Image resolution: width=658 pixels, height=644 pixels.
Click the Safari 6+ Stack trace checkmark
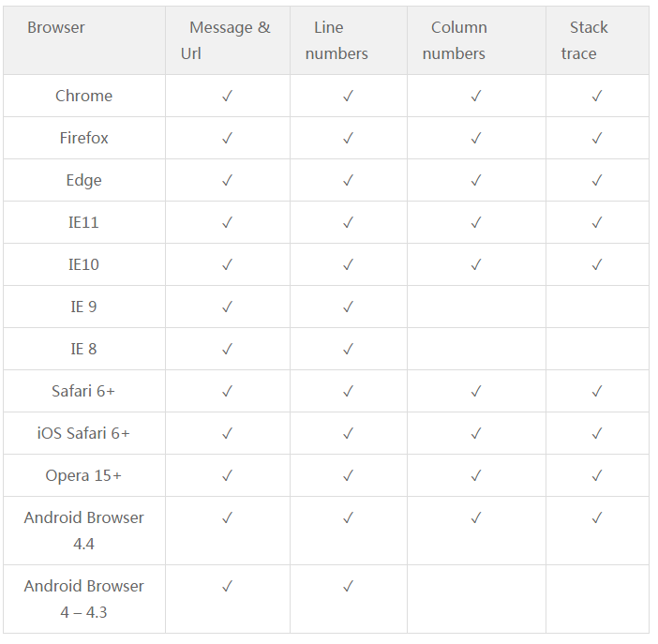tap(597, 391)
